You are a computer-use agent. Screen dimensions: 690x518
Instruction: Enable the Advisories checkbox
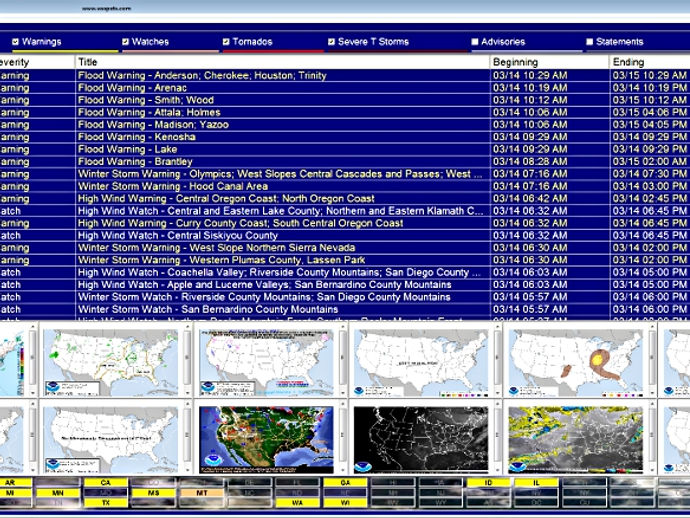pos(475,42)
